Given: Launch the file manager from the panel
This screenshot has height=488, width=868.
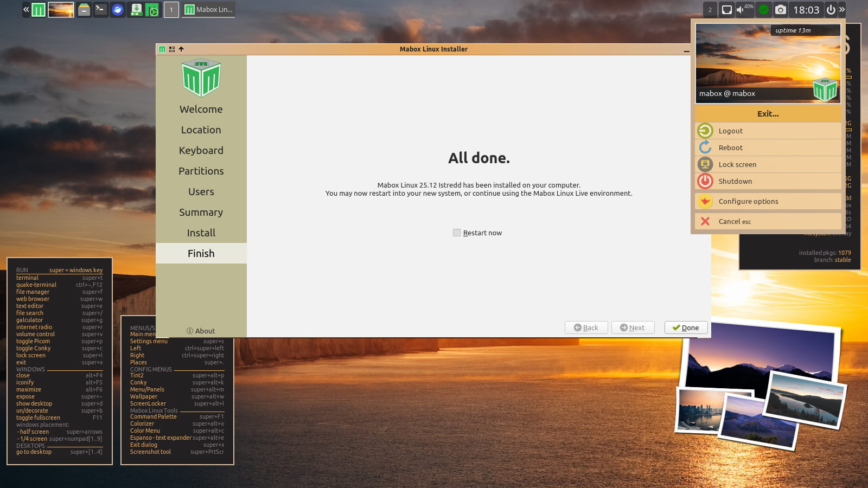Looking at the screenshot, I should click(x=84, y=10).
